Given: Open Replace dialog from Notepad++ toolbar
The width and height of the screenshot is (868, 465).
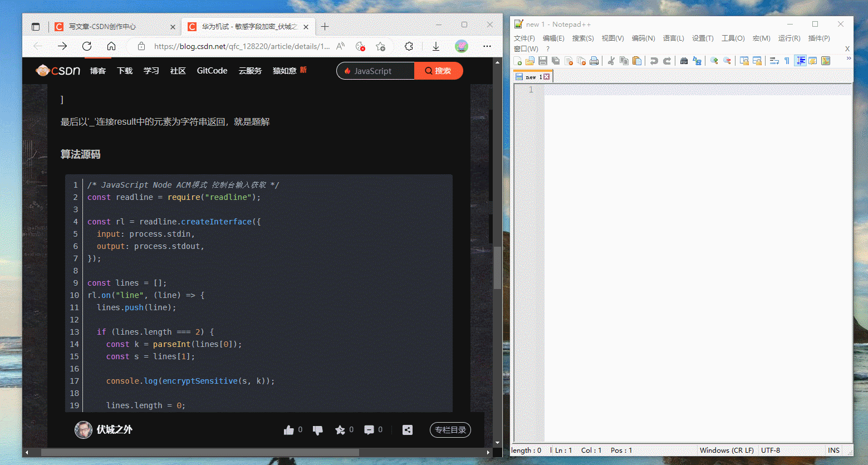Looking at the screenshot, I should 697,61.
